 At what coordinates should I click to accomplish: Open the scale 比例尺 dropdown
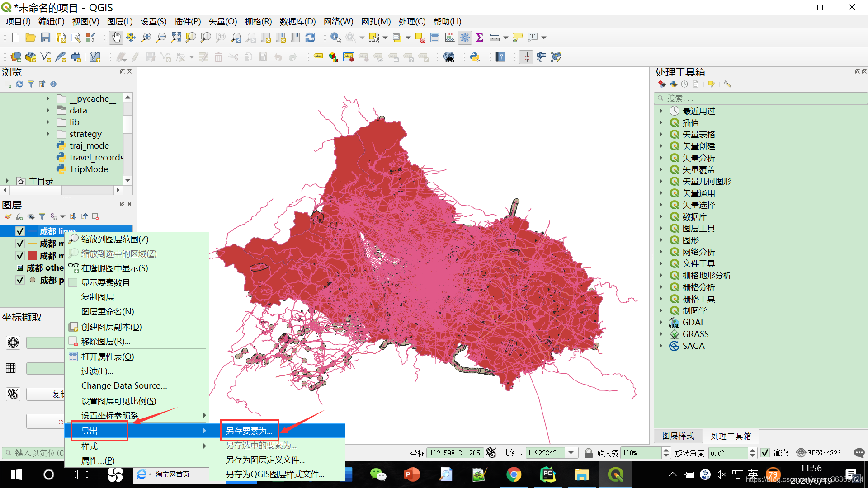571,453
